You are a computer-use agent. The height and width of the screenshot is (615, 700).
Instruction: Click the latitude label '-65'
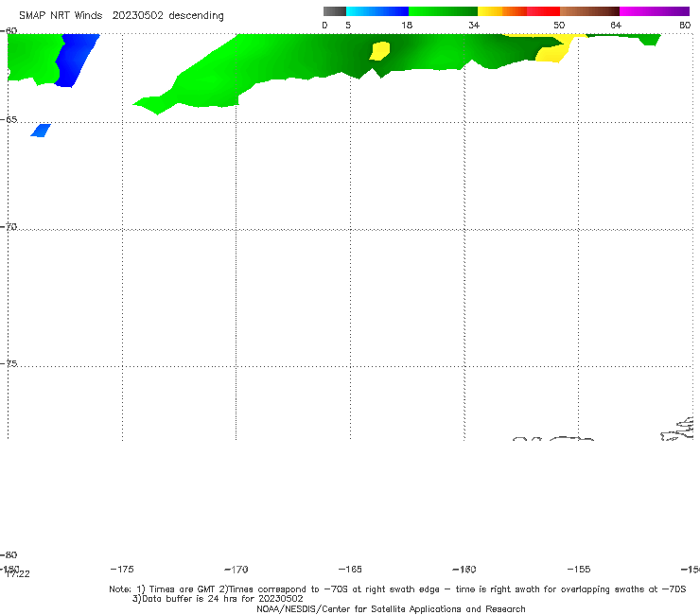(x=9, y=120)
